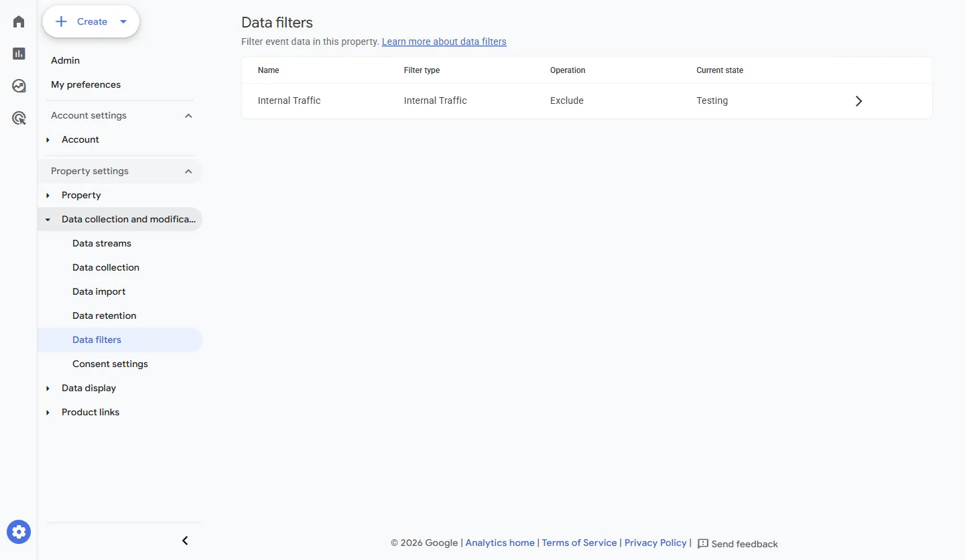Viewport: 965px width, 560px height.
Task: Open Internal Traffic filter details chevron
Action: [858, 101]
